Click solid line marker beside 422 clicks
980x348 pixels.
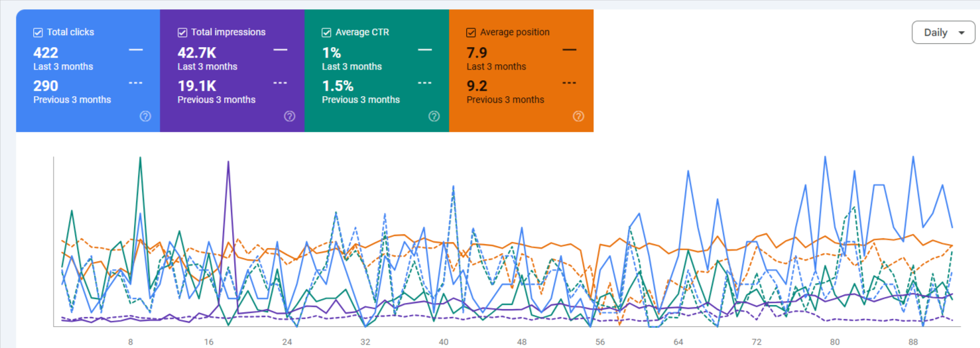tap(136, 50)
